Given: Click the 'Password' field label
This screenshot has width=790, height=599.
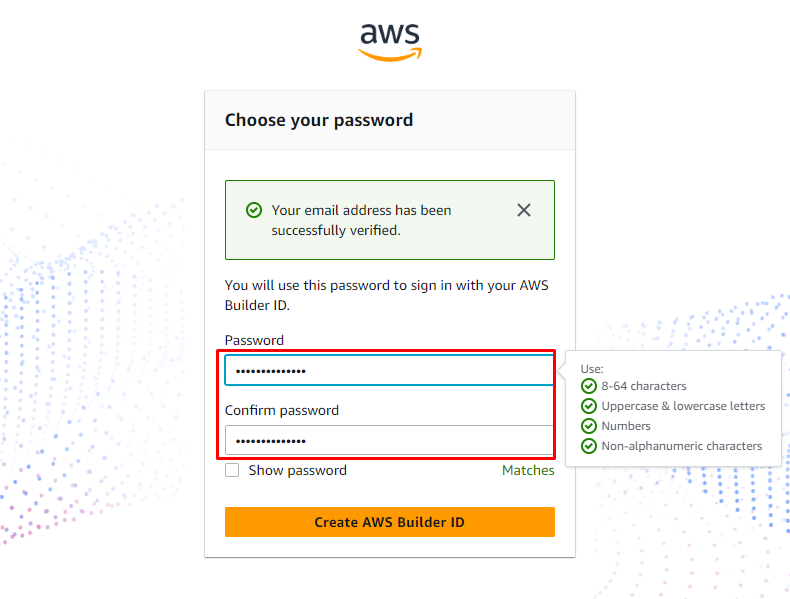Looking at the screenshot, I should click(x=254, y=340).
